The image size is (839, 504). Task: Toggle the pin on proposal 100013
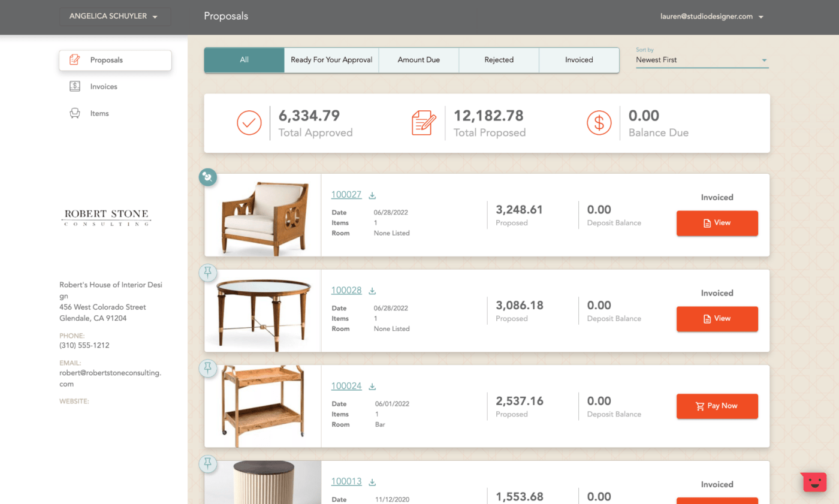coord(208,463)
